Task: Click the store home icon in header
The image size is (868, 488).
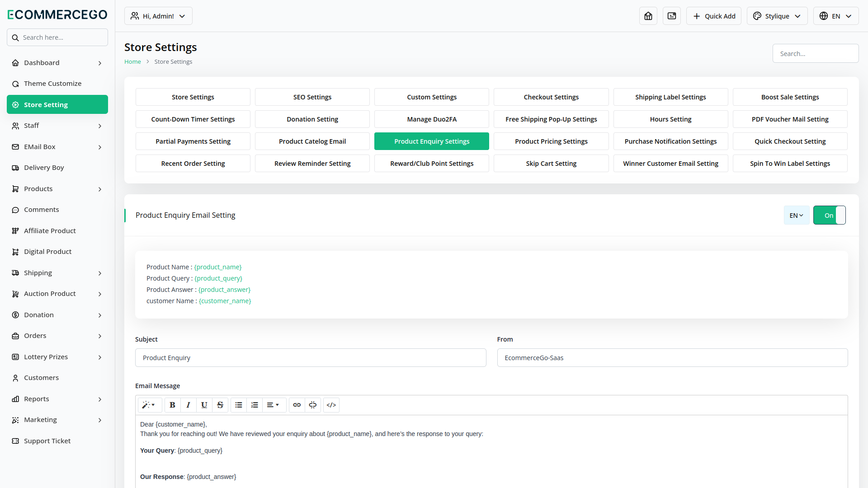Action: coord(648,16)
